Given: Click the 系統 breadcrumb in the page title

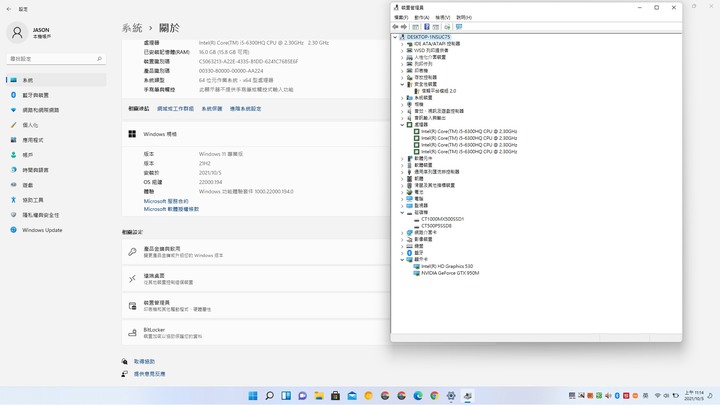Looking at the screenshot, I should [132, 28].
